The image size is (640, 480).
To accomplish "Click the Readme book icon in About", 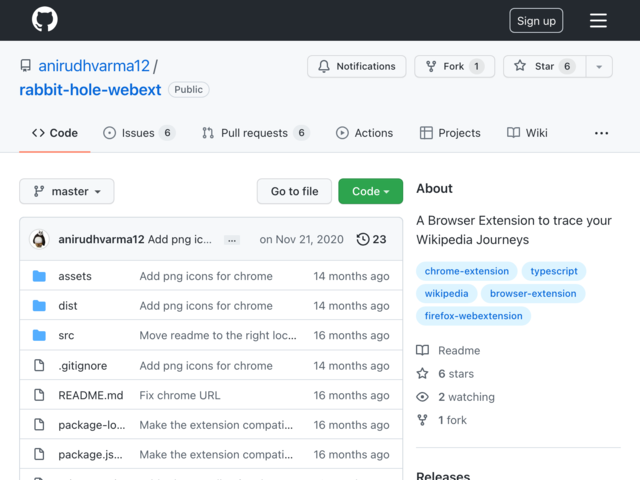I will pyautogui.click(x=422, y=350).
